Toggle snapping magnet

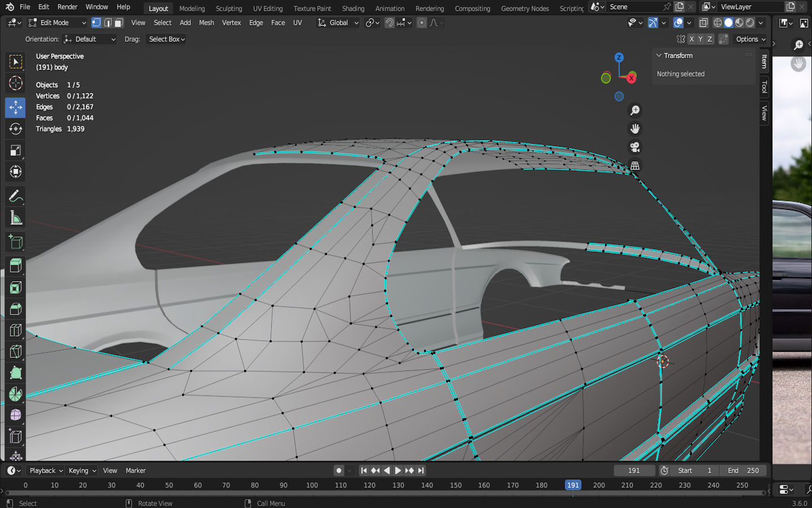click(390, 23)
